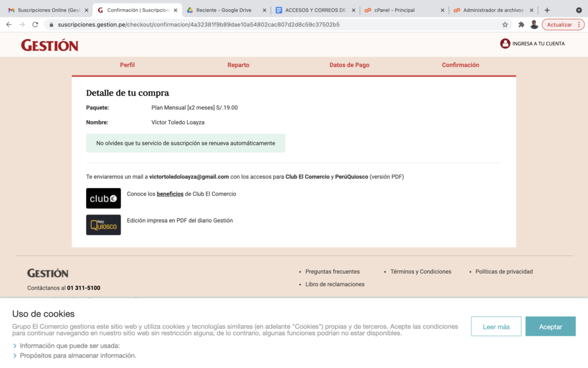Open Chrome three-dot menu on Actualizar
588x368 pixels.
579,24
